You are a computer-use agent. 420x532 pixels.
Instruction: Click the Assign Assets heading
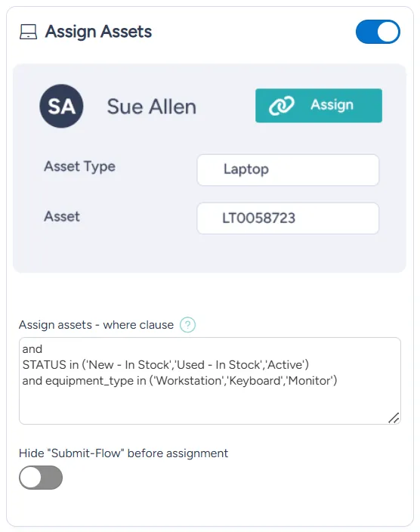pos(98,32)
